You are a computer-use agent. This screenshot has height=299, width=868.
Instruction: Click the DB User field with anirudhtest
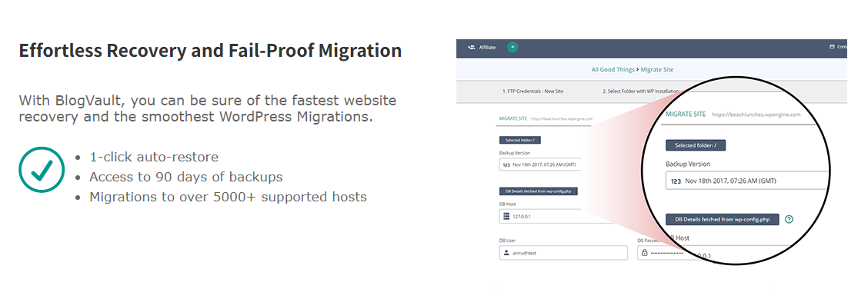point(563,253)
